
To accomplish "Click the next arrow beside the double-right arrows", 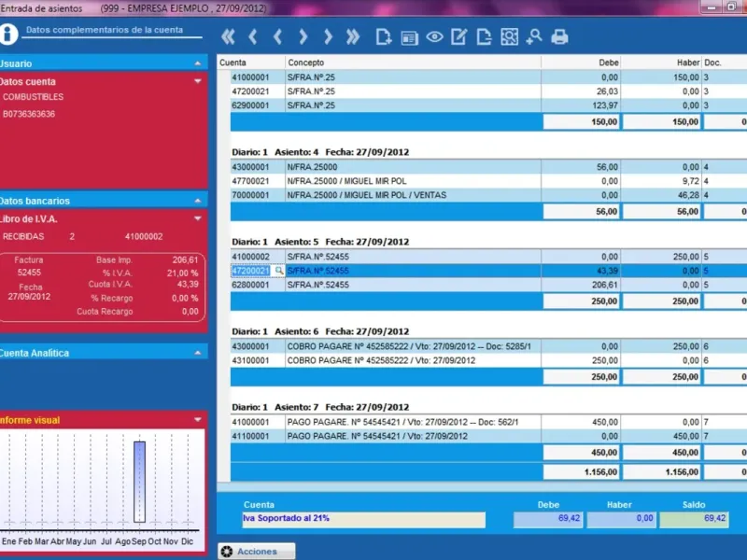I will click(x=328, y=36).
